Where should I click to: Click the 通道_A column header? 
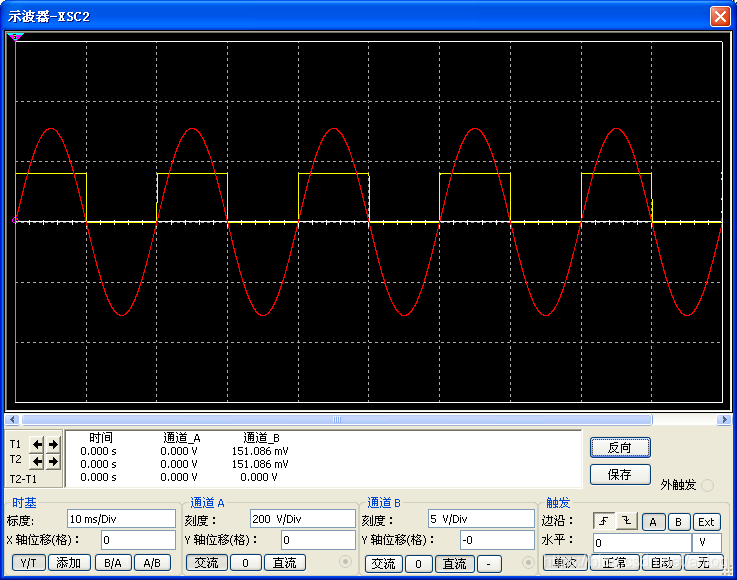pos(182,438)
